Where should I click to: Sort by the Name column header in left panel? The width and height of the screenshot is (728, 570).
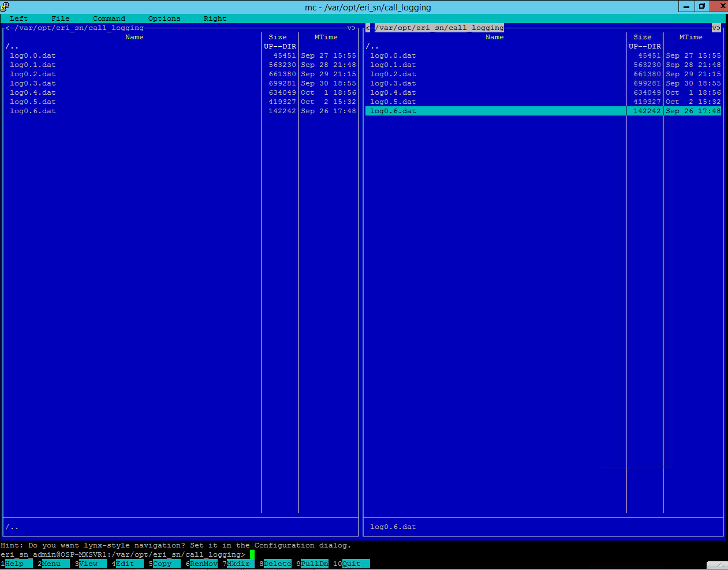[x=134, y=36]
